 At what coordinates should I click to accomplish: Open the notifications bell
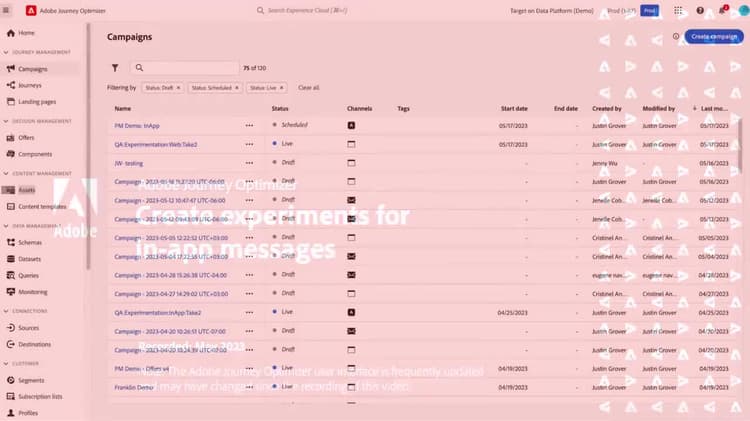tap(722, 11)
